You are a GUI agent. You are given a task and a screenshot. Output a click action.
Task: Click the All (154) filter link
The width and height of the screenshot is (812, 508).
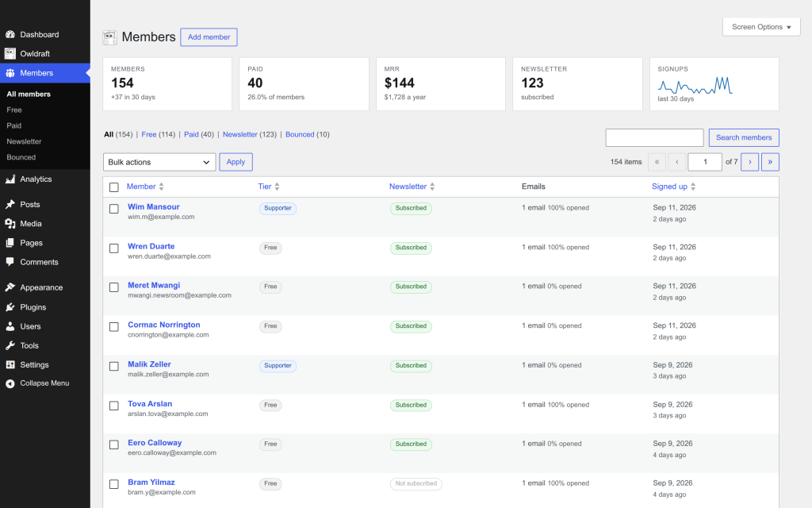tap(118, 134)
